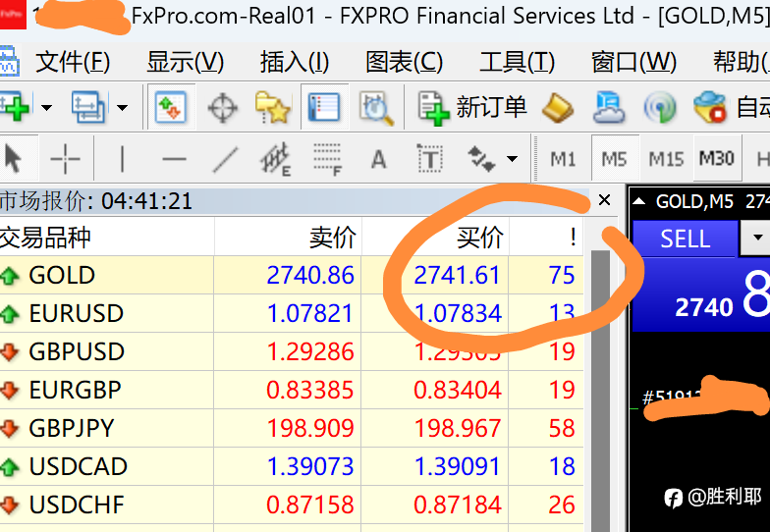The image size is (770, 532).
Task: Switch chart to M30 timeframe
Action: 717,159
